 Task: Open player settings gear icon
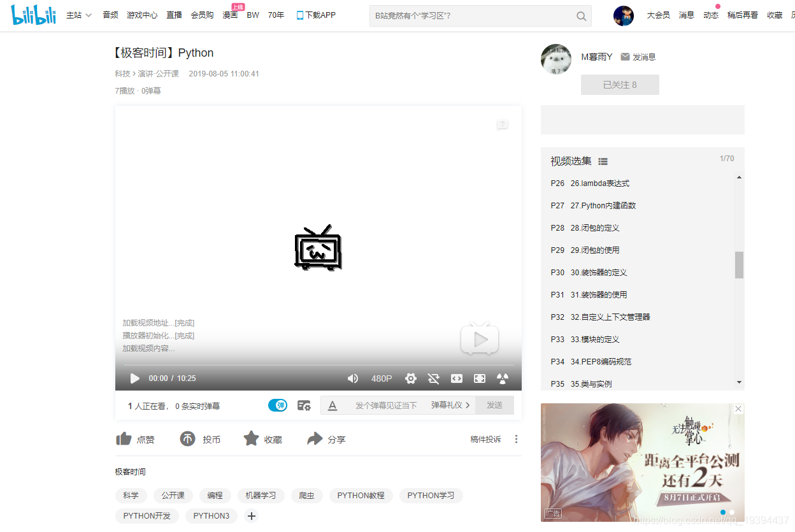[x=411, y=378]
